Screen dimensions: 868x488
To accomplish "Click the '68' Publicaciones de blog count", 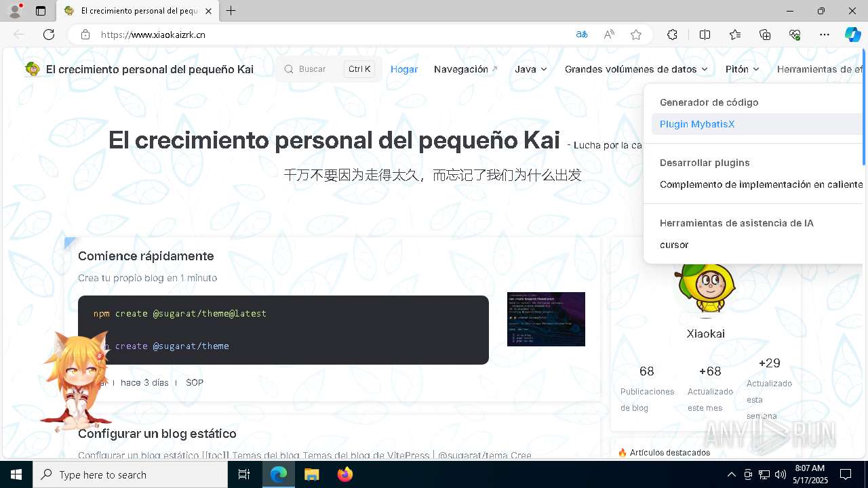I will pyautogui.click(x=647, y=371).
